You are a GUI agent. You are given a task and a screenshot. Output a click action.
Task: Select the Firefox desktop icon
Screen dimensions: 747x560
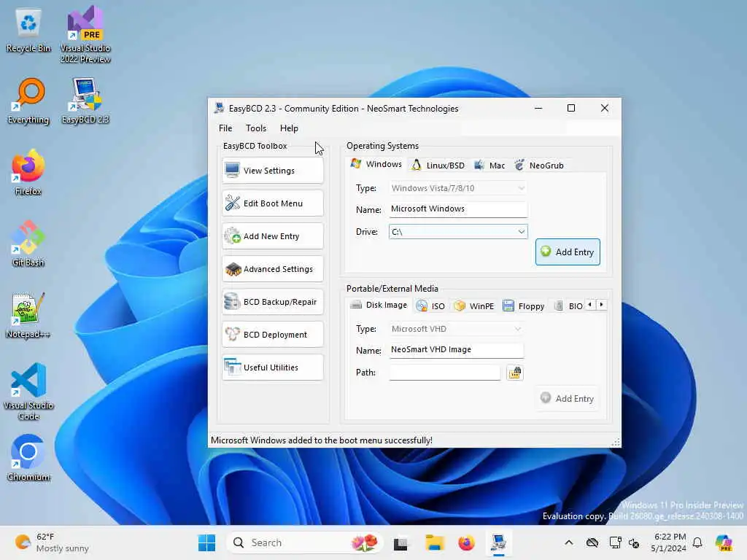click(x=28, y=173)
